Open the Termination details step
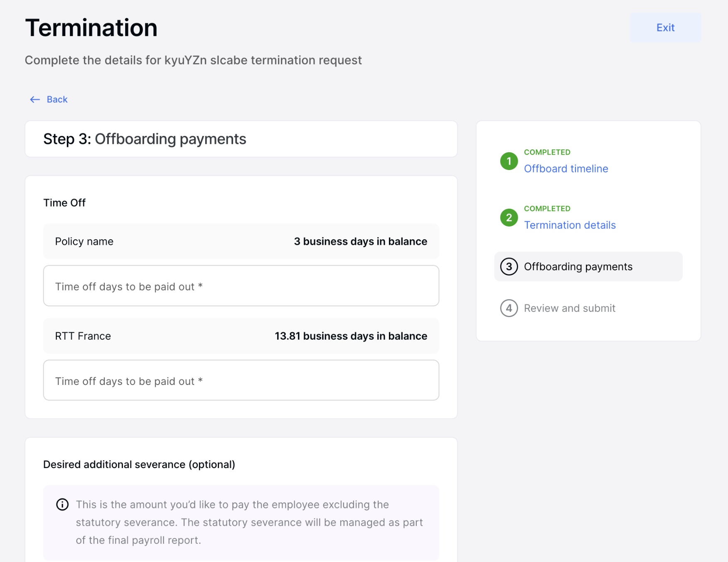This screenshot has width=728, height=562. 570,225
